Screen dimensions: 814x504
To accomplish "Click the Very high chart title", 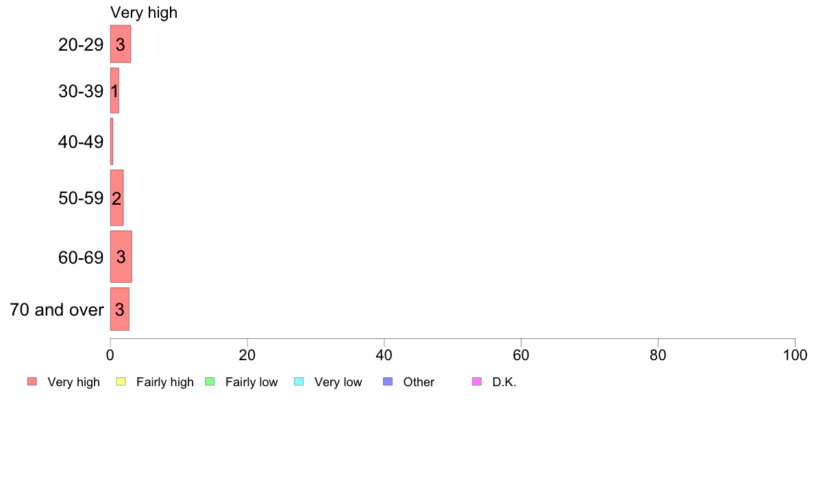I will coord(144,12).
